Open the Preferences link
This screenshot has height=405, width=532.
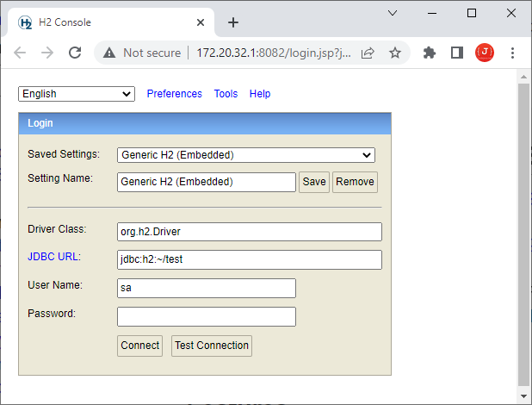point(175,94)
